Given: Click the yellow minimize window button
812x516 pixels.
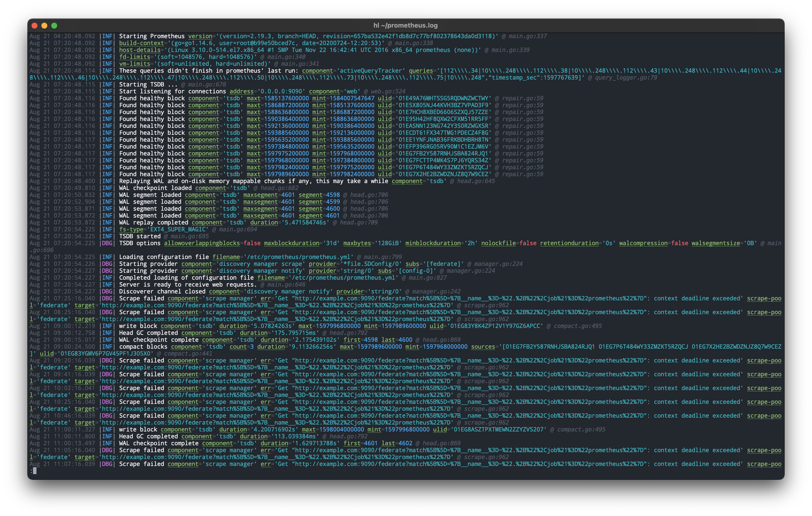Looking at the screenshot, I should coord(44,26).
